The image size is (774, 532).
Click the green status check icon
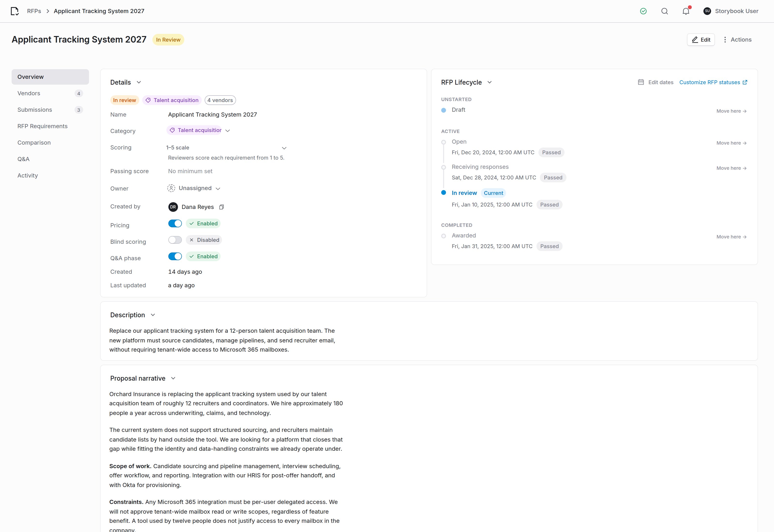coord(643,11)
